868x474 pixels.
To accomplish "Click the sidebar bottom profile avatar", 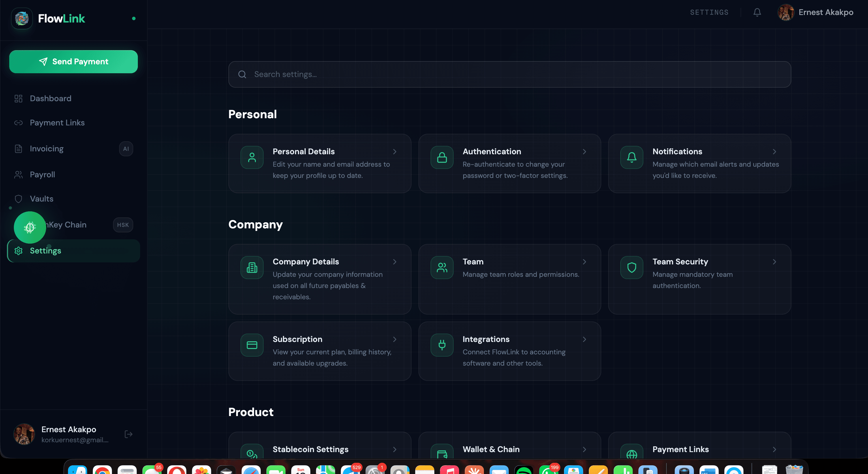I will (24, 434).
